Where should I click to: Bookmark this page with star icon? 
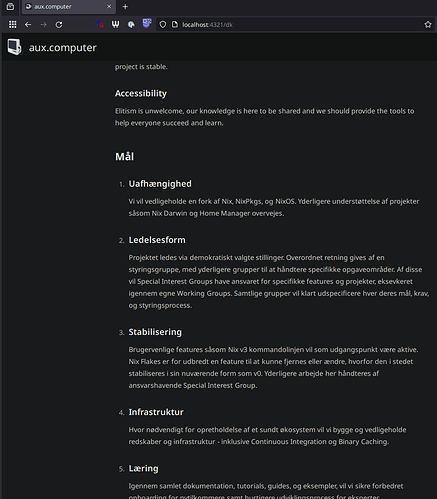pyautogui.click(x=428, y=24)
